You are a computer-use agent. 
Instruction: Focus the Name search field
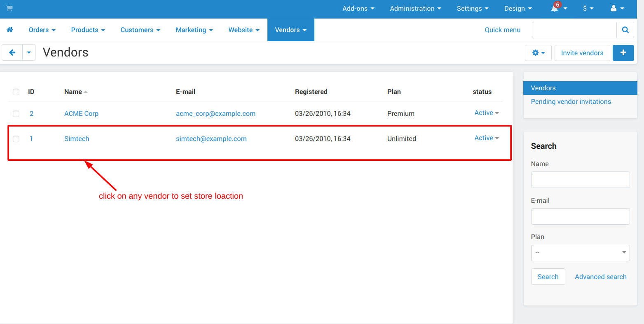pos(580,180)
